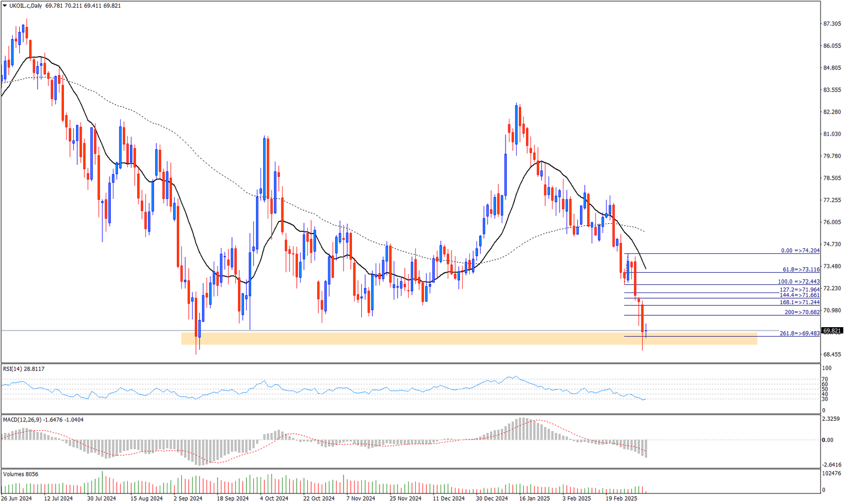This screenshot has width=846, height=504.
Task: Click the Volumes 8056 indicator label
Action: [x=20, y=474]
